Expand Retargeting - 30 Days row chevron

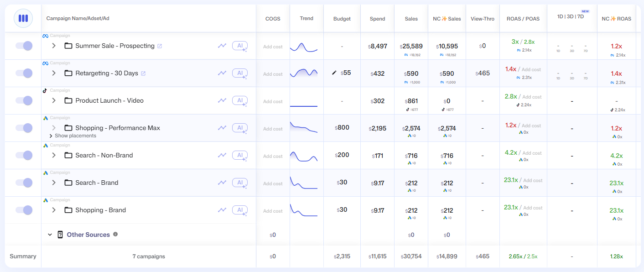point(54,73)
